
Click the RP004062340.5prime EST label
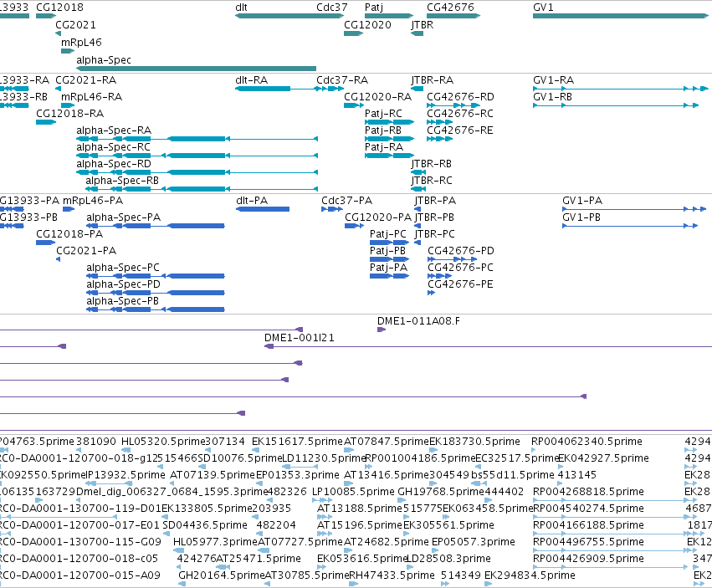(587, 442)
